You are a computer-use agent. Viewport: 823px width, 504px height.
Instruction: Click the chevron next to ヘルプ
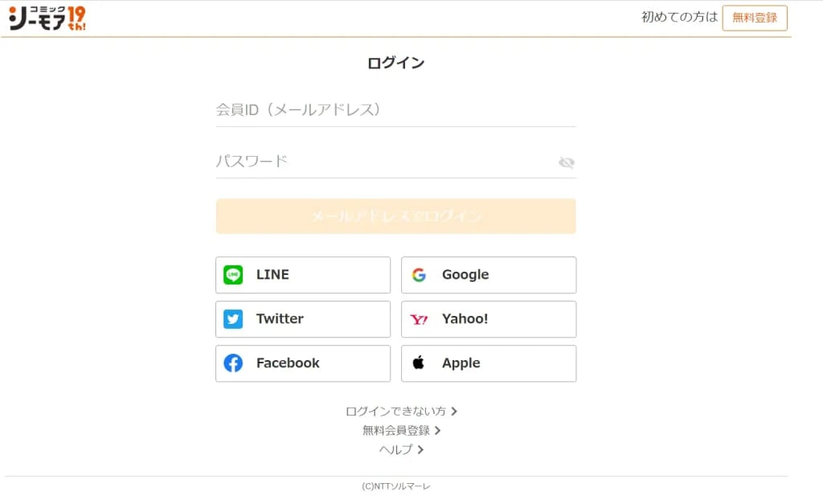[420, 450]
